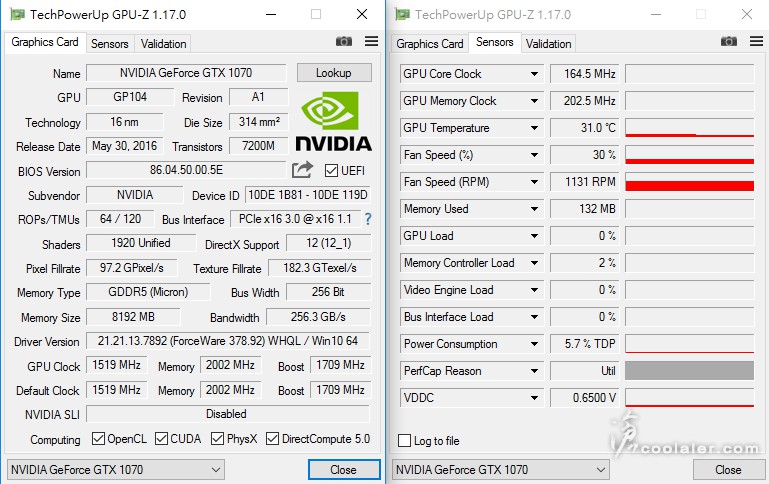Click the Shaders value 1920 Unified
Image resolution: width=769 pixels, height=484 pixels.
[141, 243]
